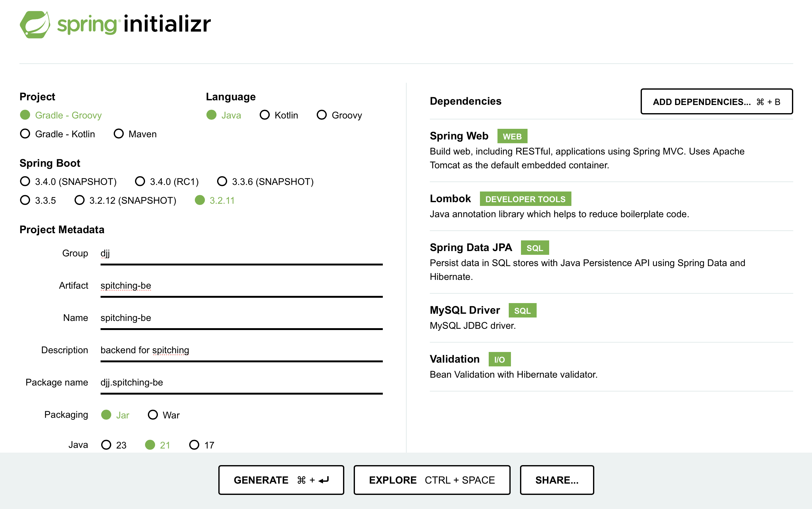The image size is (812, 509).
Task: Select Spring Boot 3.3.5 version
Action: pos(25,200)
